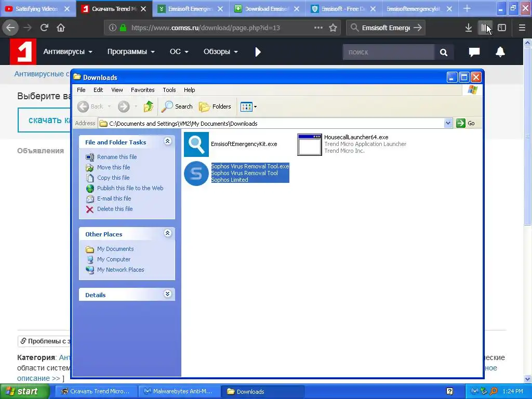Screen dimensions: 532x399
Task: Go to Firefox home page icon
Action: click(x=61, y=28)
